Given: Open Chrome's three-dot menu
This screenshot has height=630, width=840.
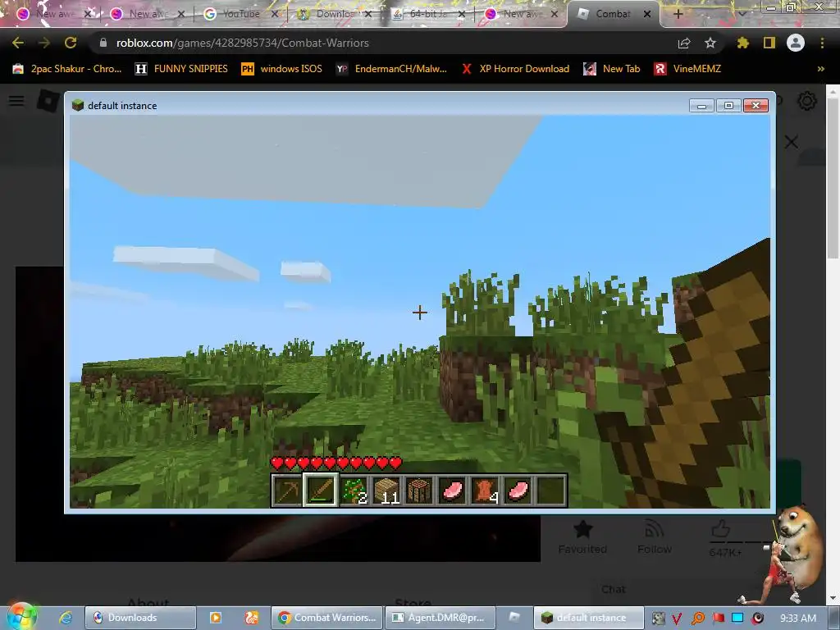Looking at the screenshot, I should click(x=822, y=43).
